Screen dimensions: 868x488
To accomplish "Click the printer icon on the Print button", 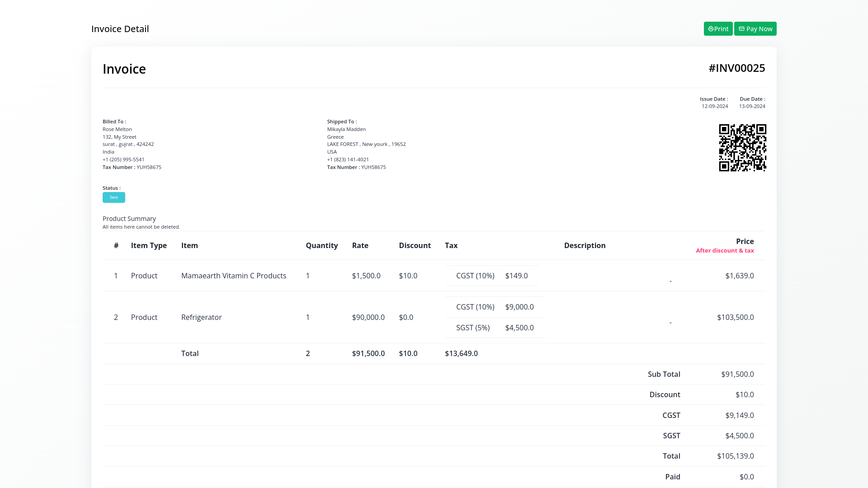I will click(x=711, y=29).
